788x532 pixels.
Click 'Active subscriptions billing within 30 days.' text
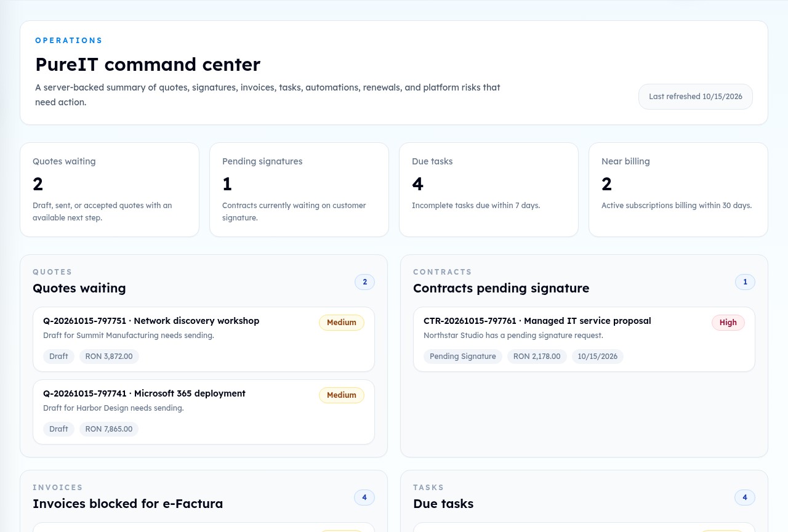677,206
